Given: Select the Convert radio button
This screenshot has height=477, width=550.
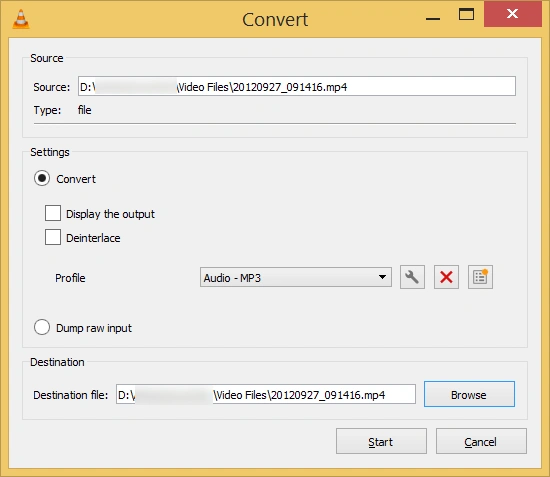Looking at the screenshot, I should (x=42, y=179).
